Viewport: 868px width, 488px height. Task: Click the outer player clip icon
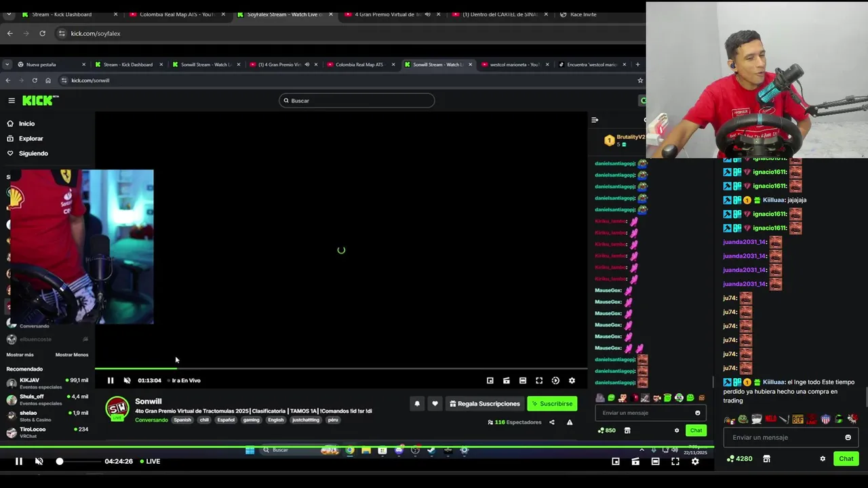635,461
